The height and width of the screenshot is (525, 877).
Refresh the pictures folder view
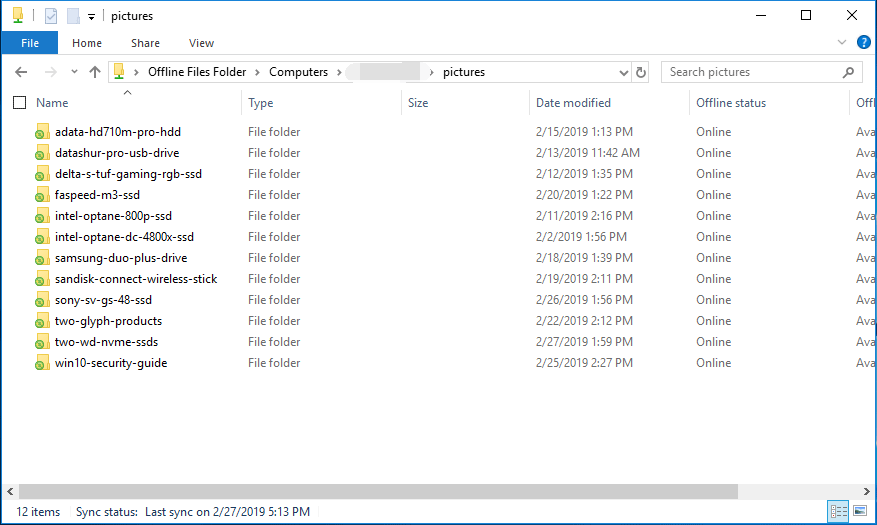click(641, 72)
